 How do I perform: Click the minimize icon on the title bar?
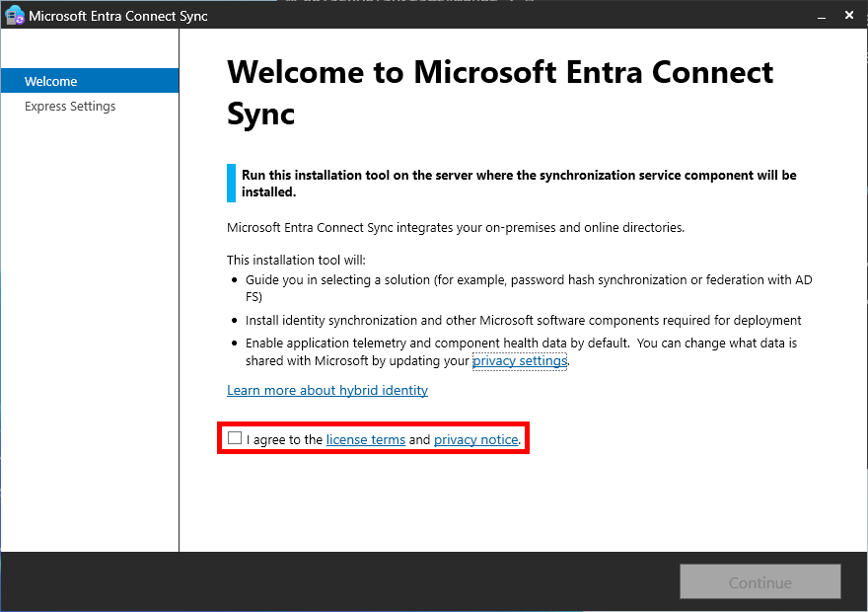coord(822,17)
